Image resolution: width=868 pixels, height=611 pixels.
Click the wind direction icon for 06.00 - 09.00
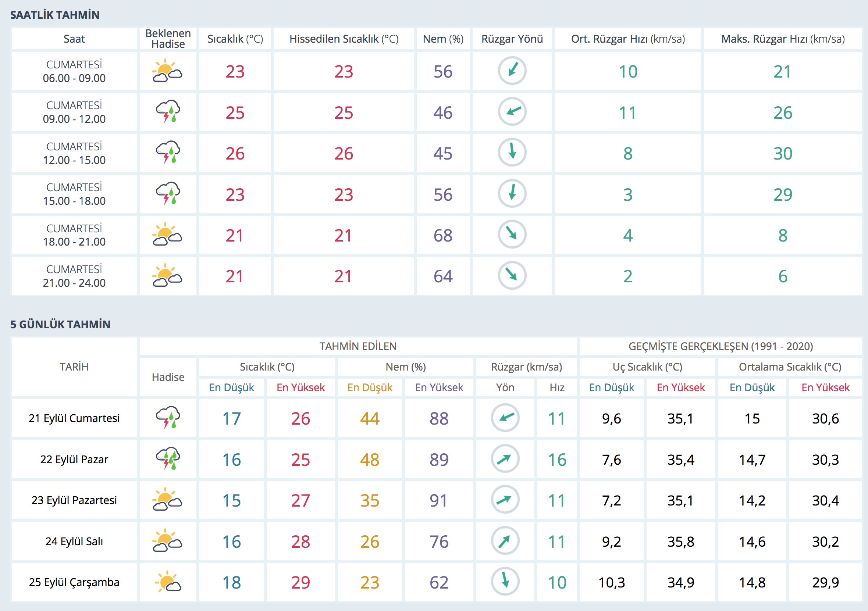512,71
